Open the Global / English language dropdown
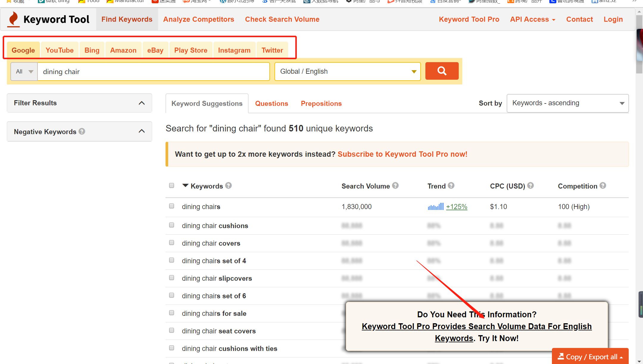This screenshot has height=364, width=643. click(x=347, y=71)
